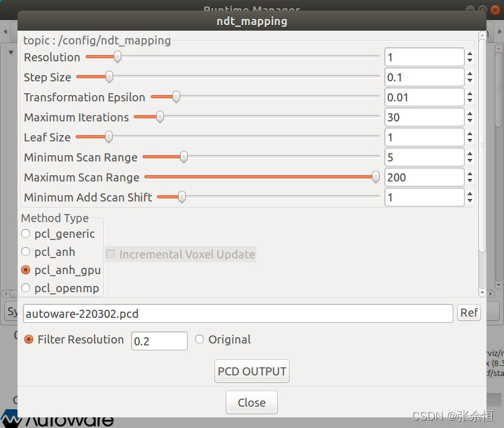Click the dialog scrollbar's top up arrow
This screenshot has width=504, height=428.
point(482,34)
